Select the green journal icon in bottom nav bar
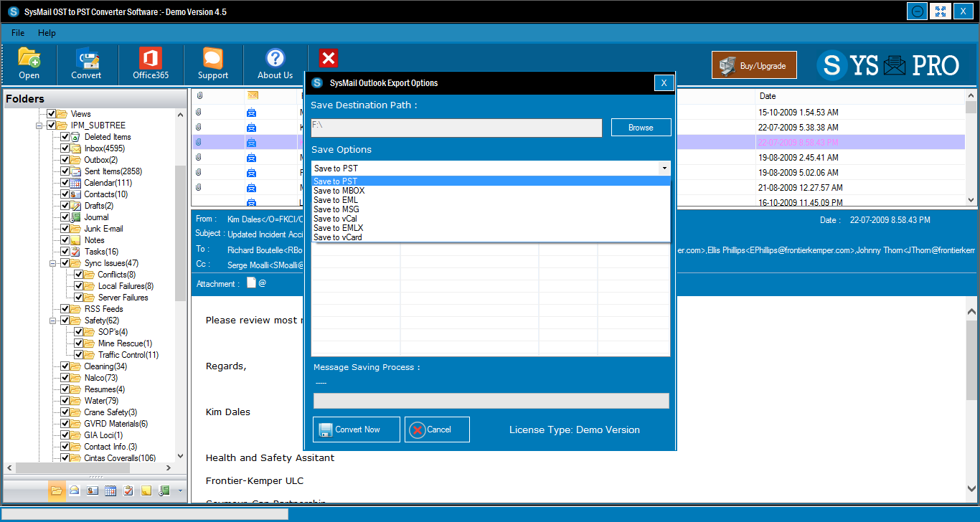 [x=164, y=490]
